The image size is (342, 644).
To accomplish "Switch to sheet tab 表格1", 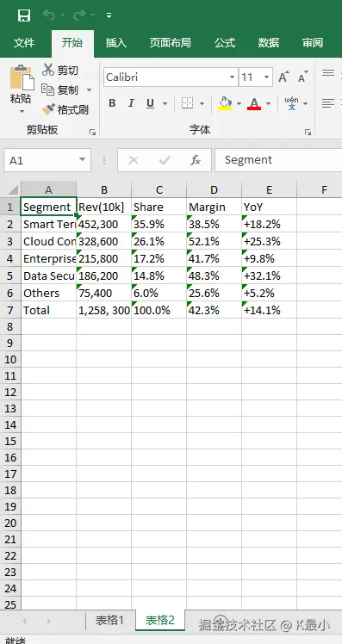I will click(109, 620).
